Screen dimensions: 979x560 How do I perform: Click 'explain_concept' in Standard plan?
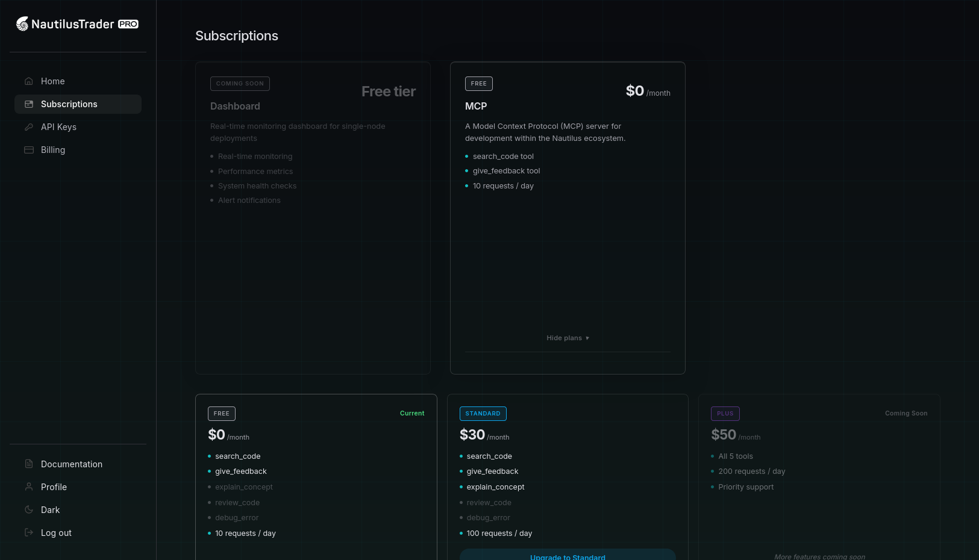click(495, 487)
